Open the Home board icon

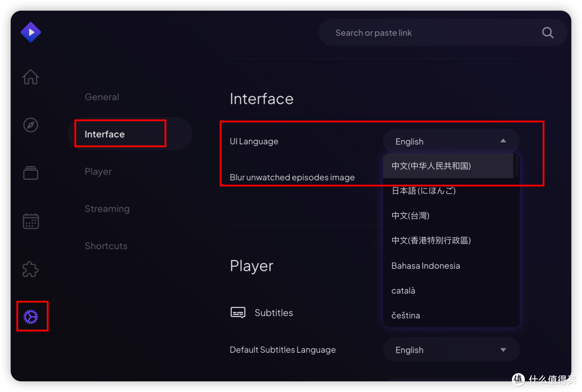point(31,77)
